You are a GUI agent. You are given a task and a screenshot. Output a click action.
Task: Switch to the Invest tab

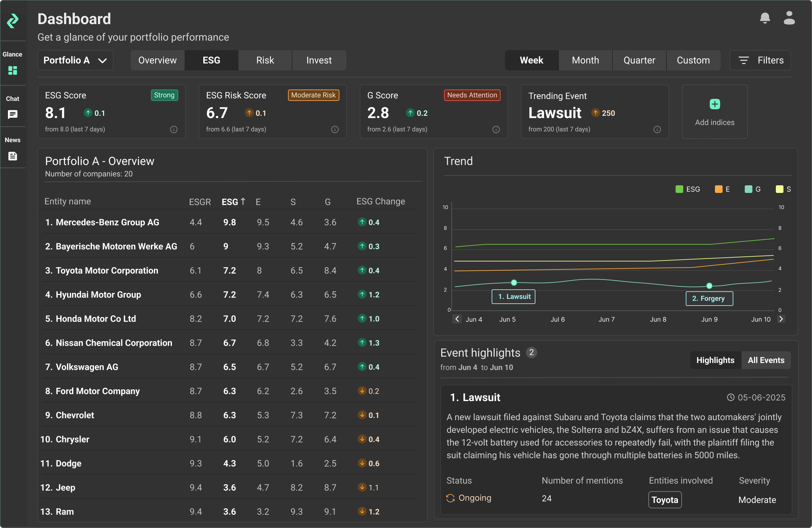click(319, 60)
